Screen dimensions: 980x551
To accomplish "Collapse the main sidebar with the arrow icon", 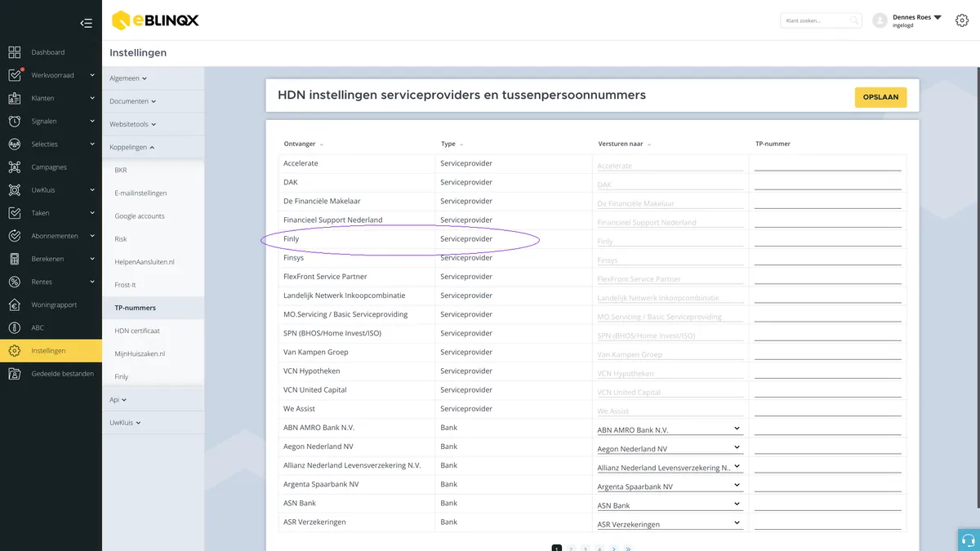I will 86,23.
